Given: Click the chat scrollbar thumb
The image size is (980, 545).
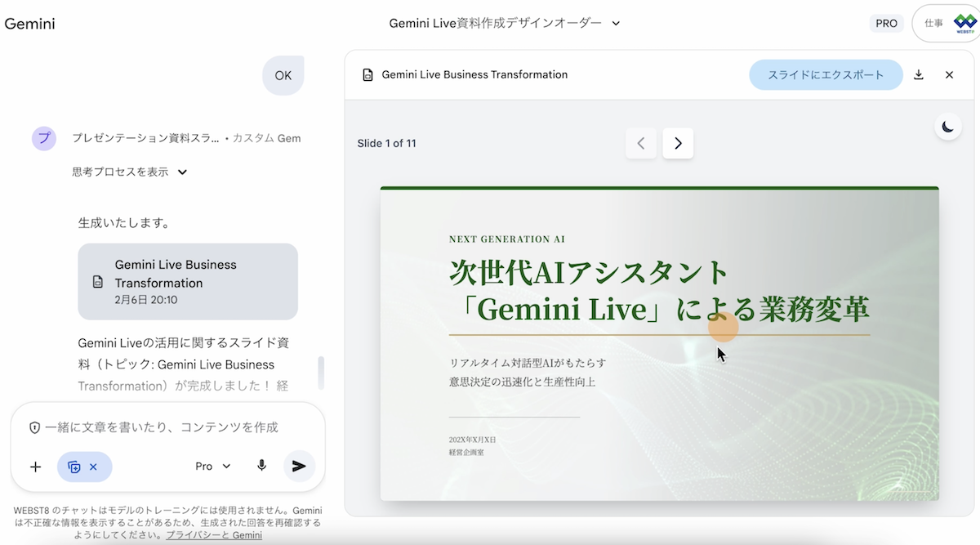Looking at the screenshot, I should (x=321, y=373).
